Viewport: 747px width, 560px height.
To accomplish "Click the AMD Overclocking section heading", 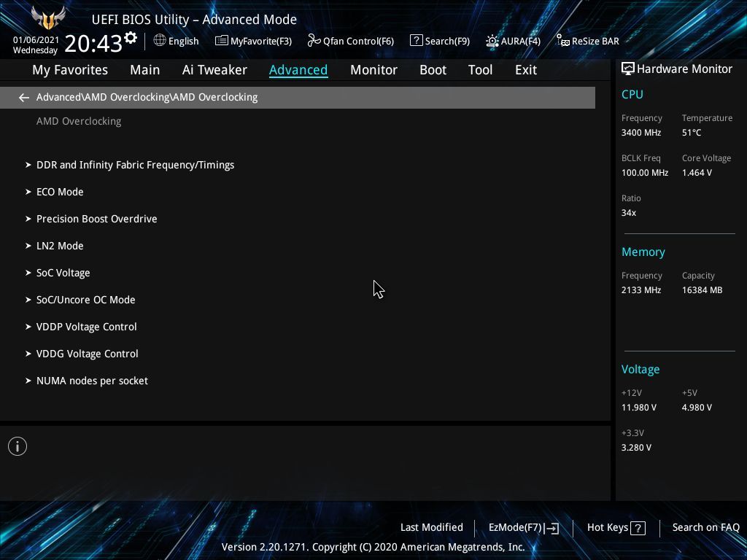I will tap(79, 122).
